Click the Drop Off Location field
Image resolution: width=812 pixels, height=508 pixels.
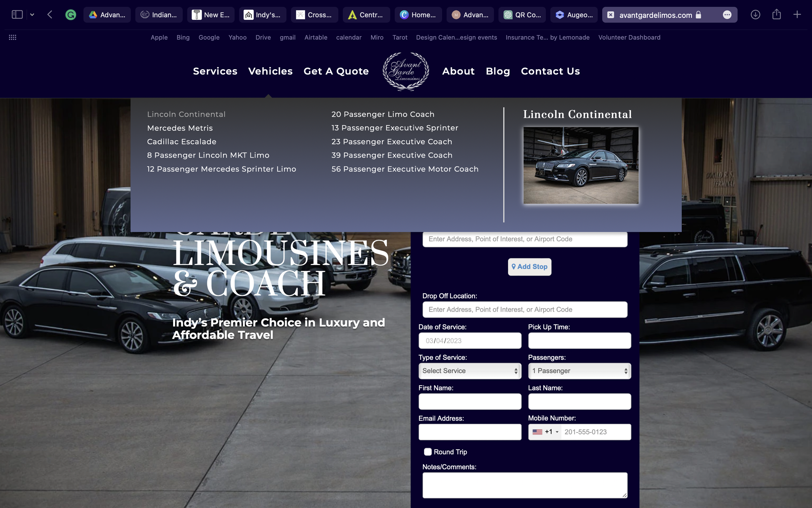click(x=525, y=309)
